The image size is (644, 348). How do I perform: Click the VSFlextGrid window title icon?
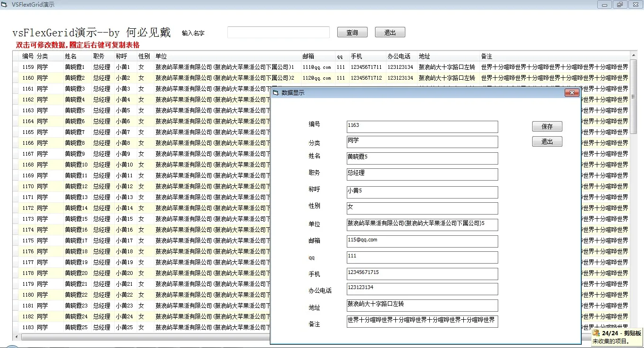(5, 4)
